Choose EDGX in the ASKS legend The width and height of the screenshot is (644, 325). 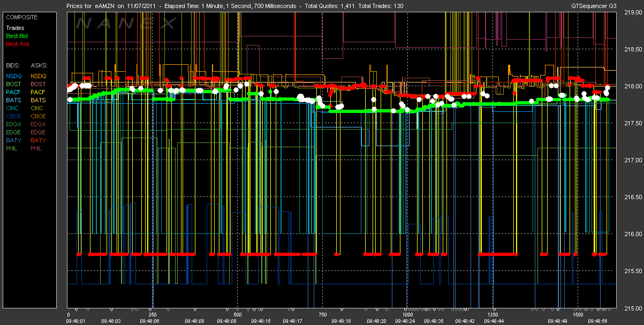tap(39, 124)
